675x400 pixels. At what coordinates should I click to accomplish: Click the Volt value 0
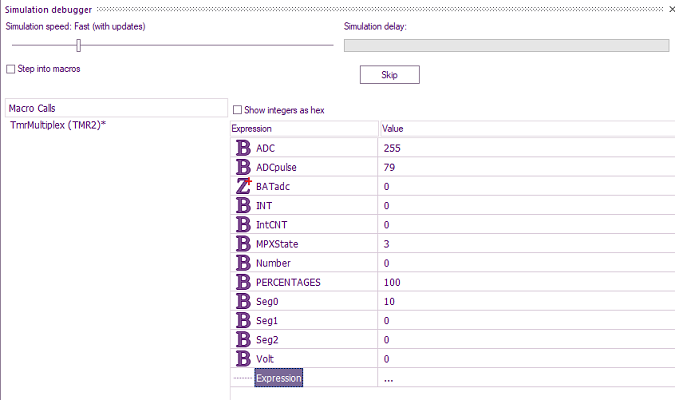coord(387,359)
